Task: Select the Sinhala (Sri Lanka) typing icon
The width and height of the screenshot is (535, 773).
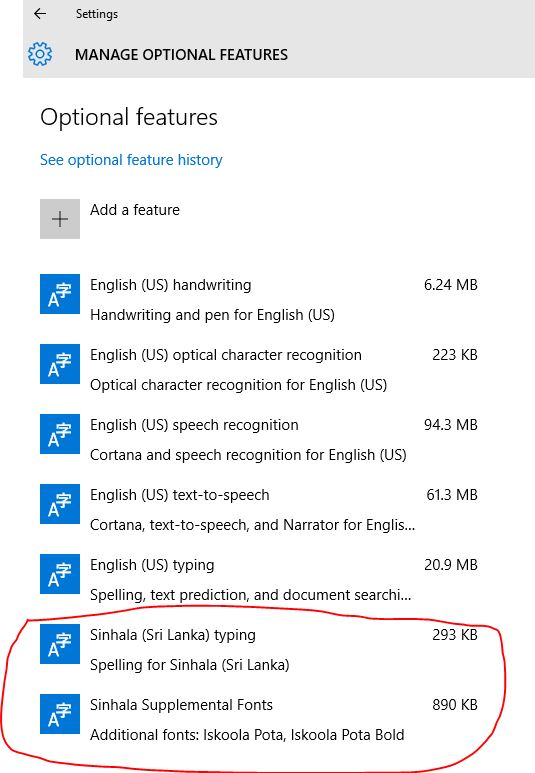Action: pos(60,644)
